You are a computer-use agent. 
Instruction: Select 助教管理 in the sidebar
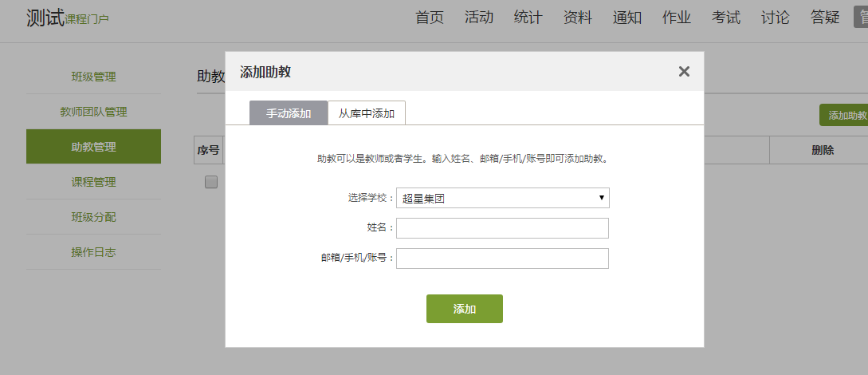pos(93,147)
